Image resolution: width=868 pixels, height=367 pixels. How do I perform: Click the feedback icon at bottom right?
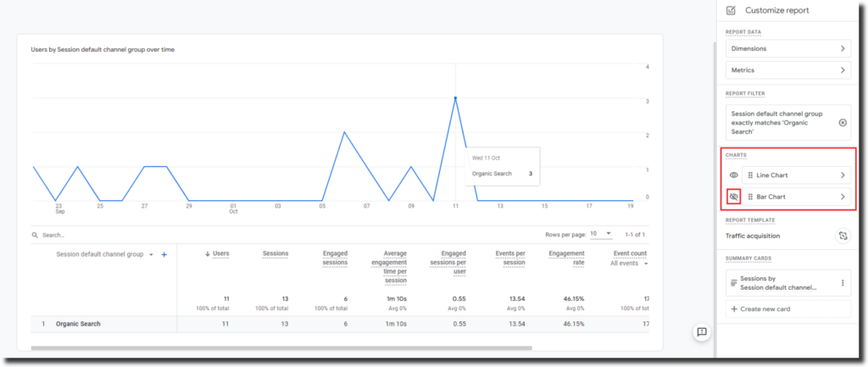(x=701, y=332)
